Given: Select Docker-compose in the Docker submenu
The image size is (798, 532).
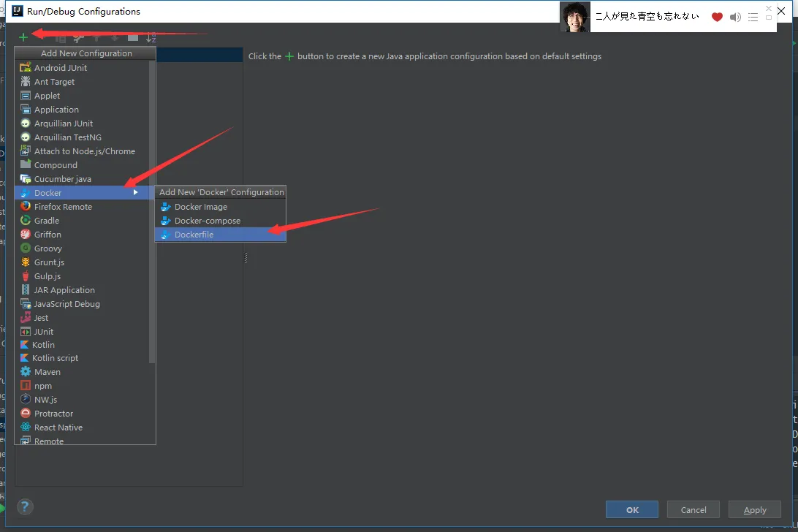Looking at the screenshot, I should [221, 221].
